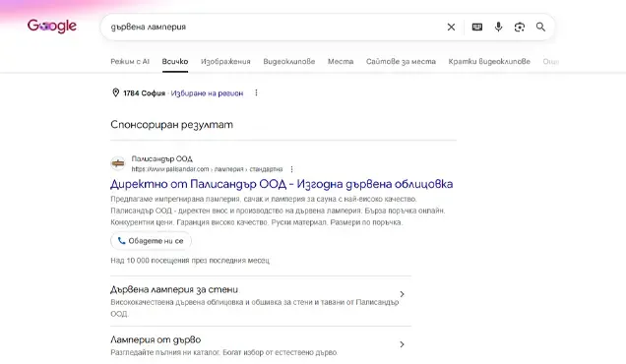This screenshot has height=364, width=626.
Task: Start voice search with microphone icon
Action: click(498, 28)
